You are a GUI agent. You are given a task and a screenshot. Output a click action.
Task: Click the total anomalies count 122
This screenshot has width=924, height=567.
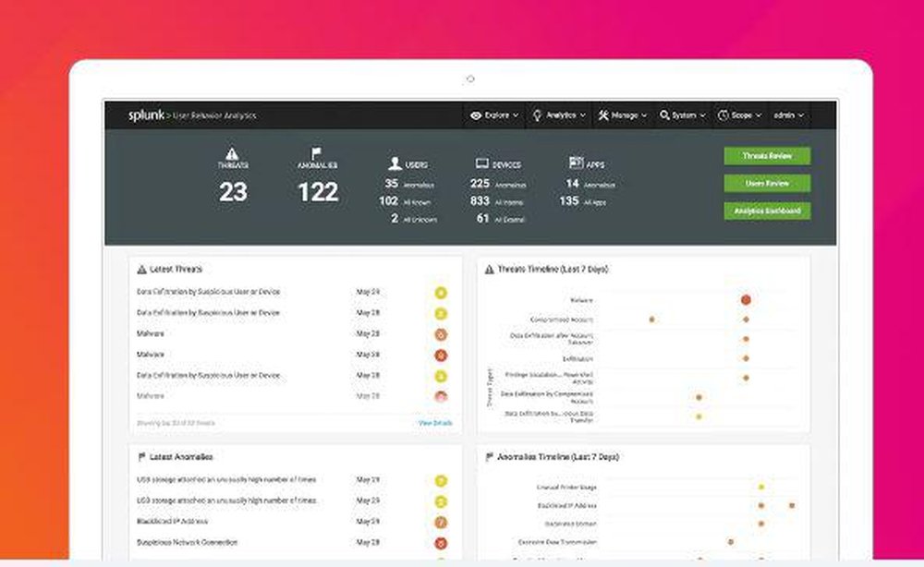click(318, 192)
